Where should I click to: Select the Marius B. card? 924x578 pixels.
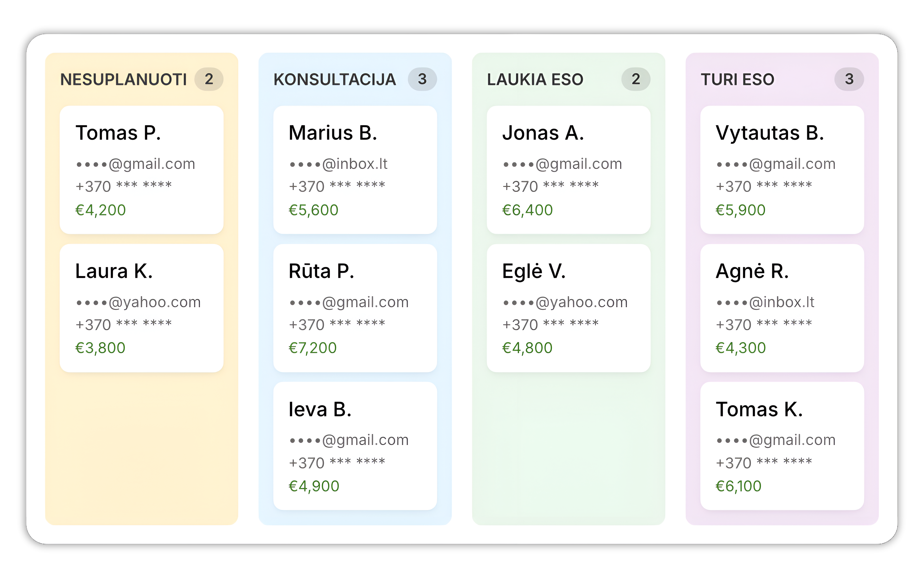(355, 170)
